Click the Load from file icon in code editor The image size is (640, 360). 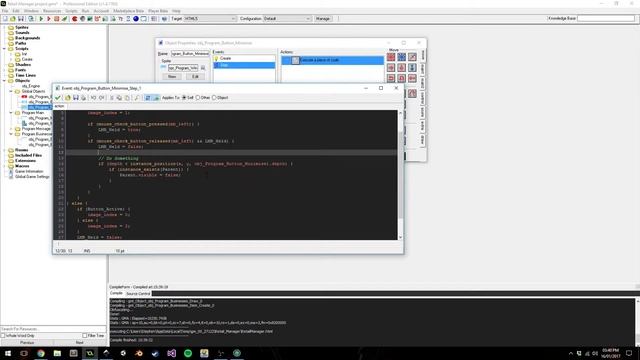point(68,98)
